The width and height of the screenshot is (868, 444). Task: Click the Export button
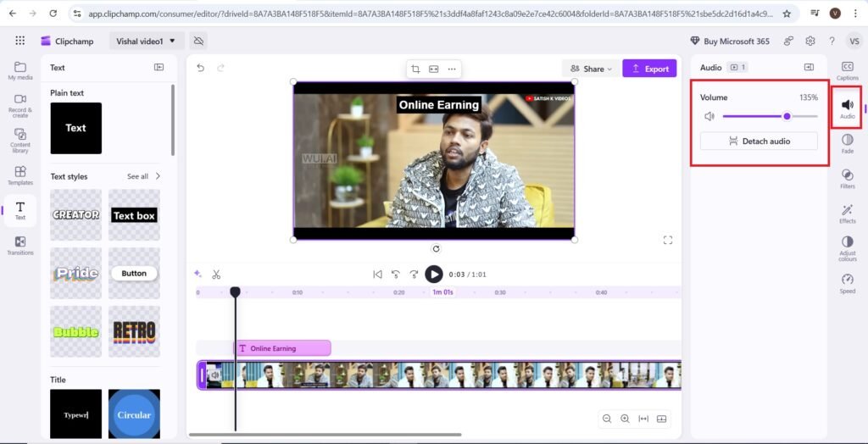[649, 69]
